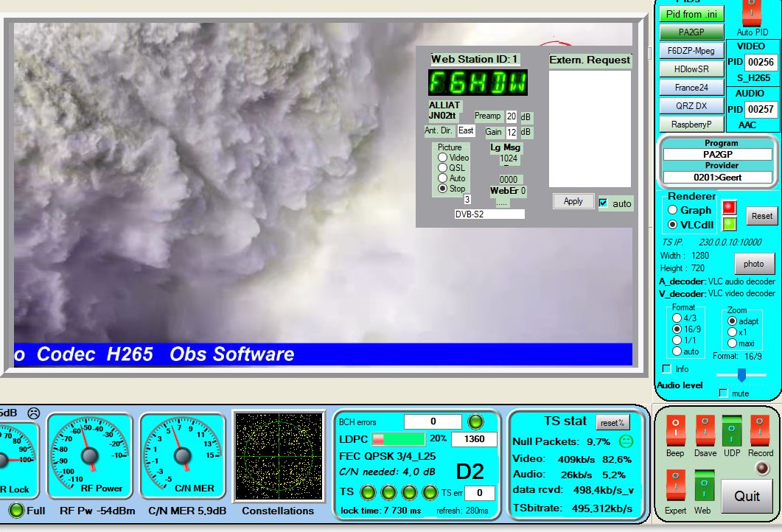Click the Gain dB field showing 12

[x=512, y=132]
